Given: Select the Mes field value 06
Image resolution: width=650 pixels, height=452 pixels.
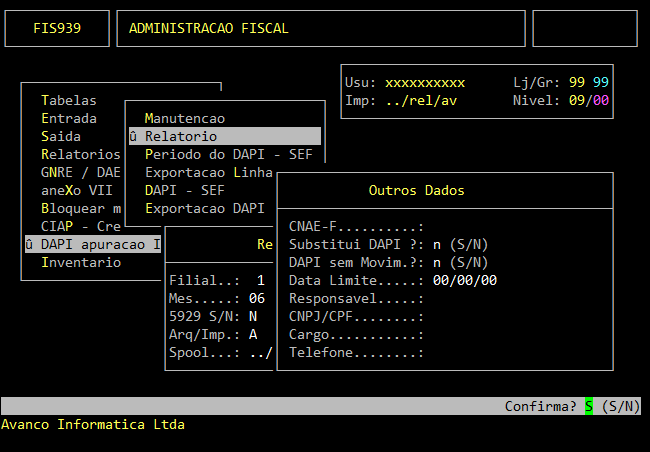Looking at the screenshot, I should [257, 298].
